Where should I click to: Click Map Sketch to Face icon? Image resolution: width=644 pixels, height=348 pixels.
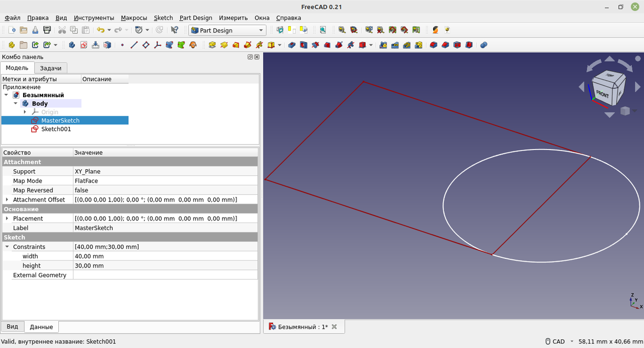[x=107, y=45]
